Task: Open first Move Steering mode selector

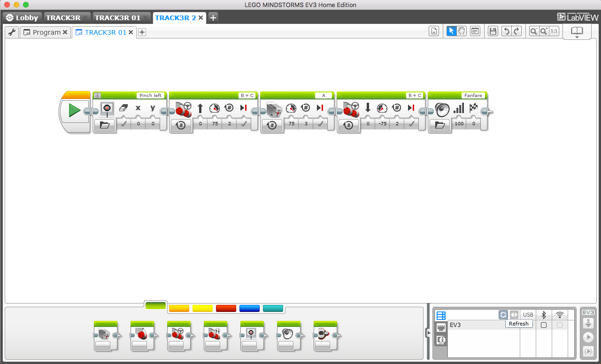Action: coord(181,125)
